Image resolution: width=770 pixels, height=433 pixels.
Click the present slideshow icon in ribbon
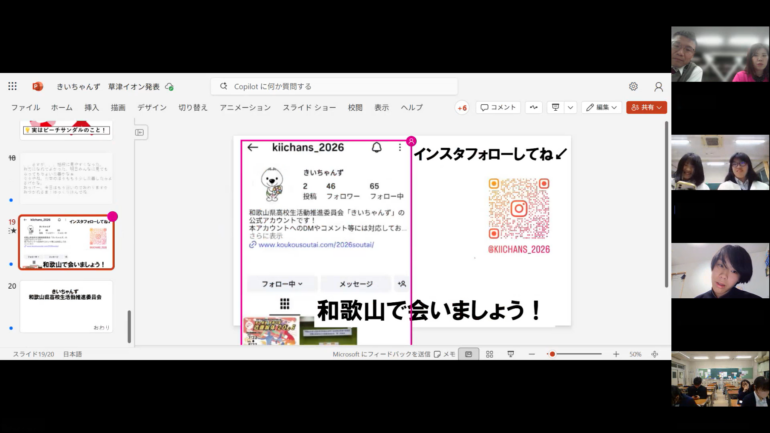point(555,107)
